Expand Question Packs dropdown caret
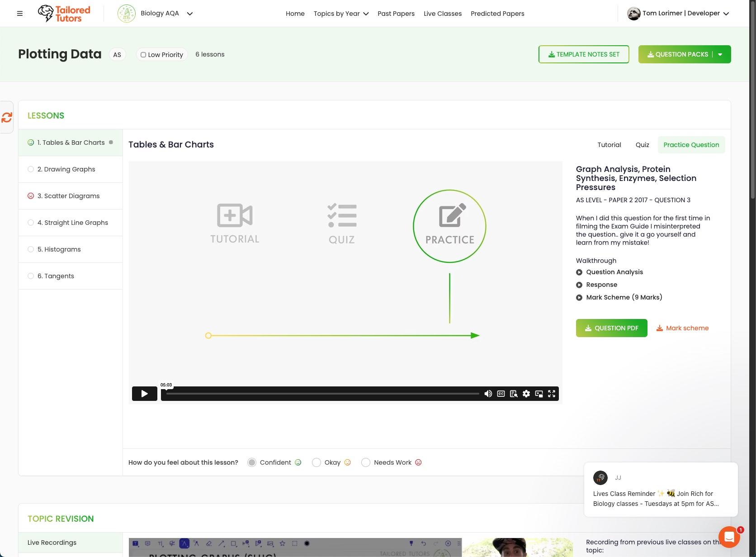The image size is (756, 557). click(720, 54)
